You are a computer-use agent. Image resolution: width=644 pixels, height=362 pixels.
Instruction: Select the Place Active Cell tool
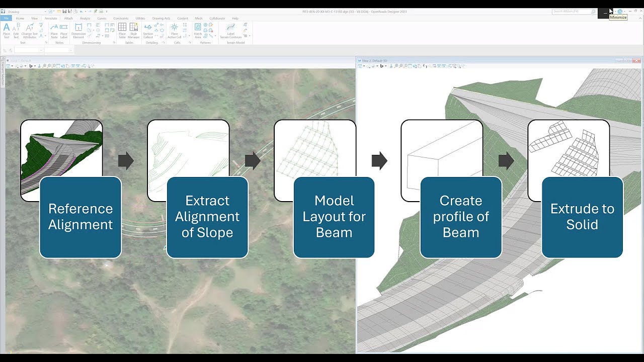pos(175,30)
